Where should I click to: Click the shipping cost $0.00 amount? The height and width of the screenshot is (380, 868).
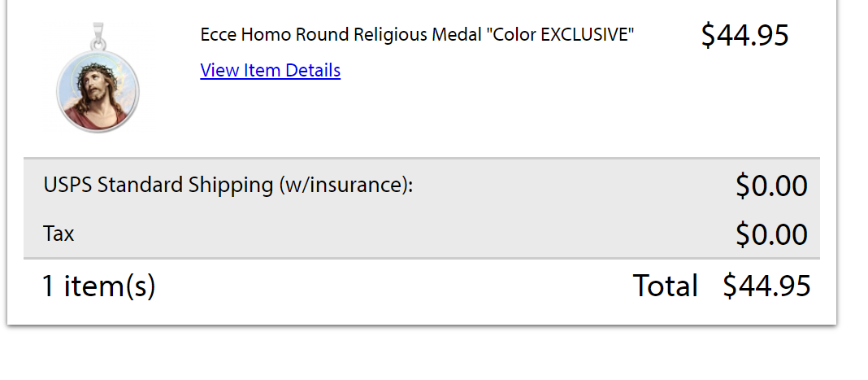pos(771,186)
